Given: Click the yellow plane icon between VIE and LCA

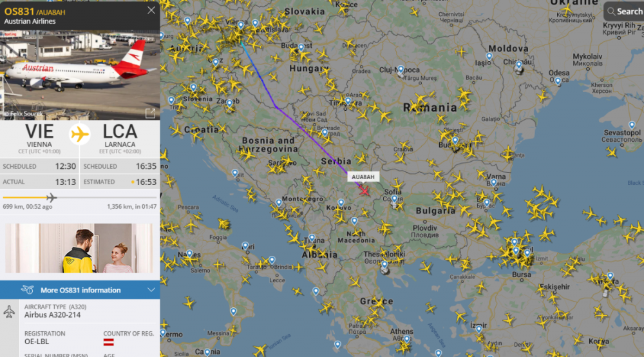Looking at the screenshot, I should coord(80,134).
